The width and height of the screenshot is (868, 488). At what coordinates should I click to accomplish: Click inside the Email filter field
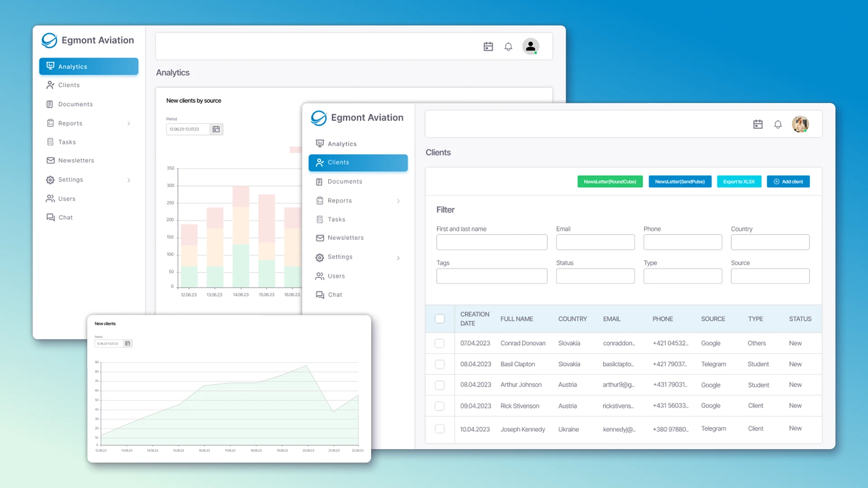pos(595,242)
